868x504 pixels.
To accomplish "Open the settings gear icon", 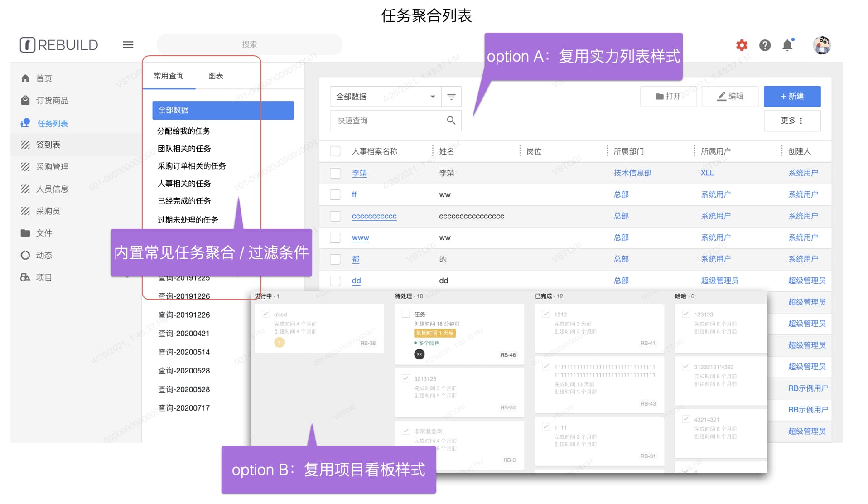I will click(x=741, y=45).
